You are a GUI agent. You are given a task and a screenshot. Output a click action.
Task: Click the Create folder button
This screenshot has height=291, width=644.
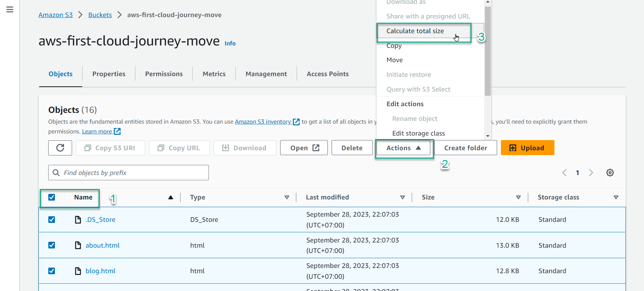pyautogui.click(x=466, y=148)
